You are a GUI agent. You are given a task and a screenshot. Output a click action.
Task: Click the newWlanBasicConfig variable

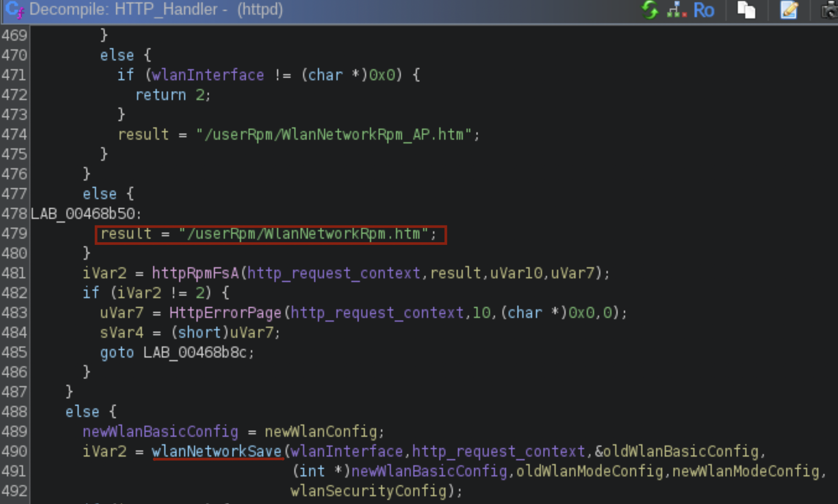coord(160,431)
